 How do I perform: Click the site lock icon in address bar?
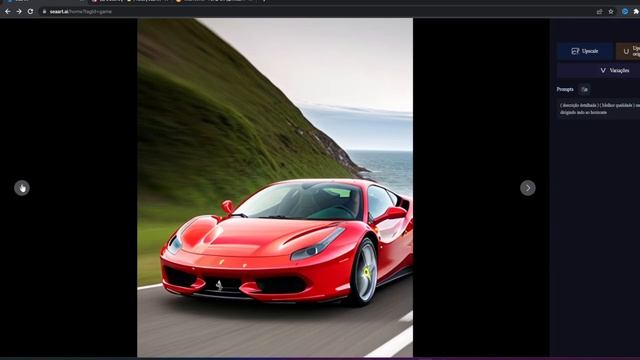click(x=44, y=12)
